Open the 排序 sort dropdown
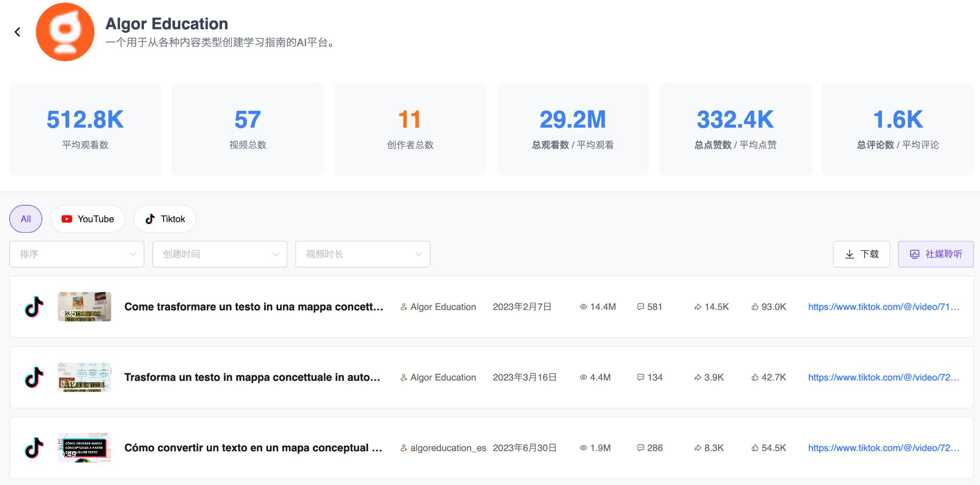980x485 pixels. pyautogui.click(x=77, y=254)
